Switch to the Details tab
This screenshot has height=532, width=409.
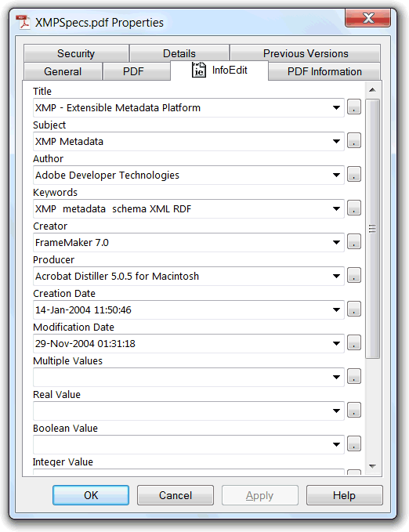point(179,53)
